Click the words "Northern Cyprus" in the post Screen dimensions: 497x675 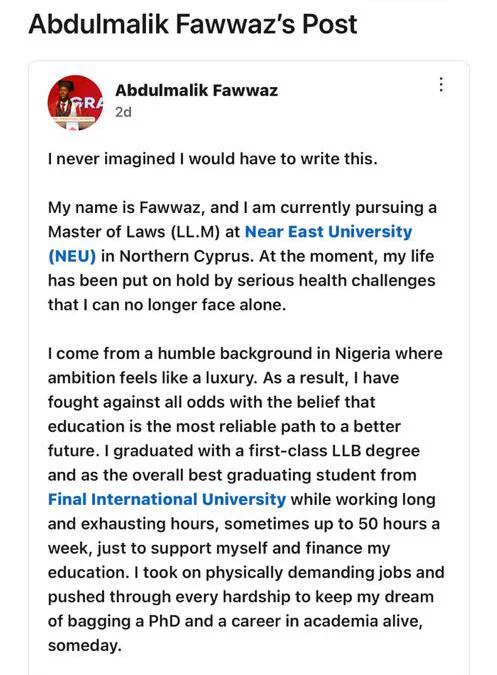coord(186,256)
